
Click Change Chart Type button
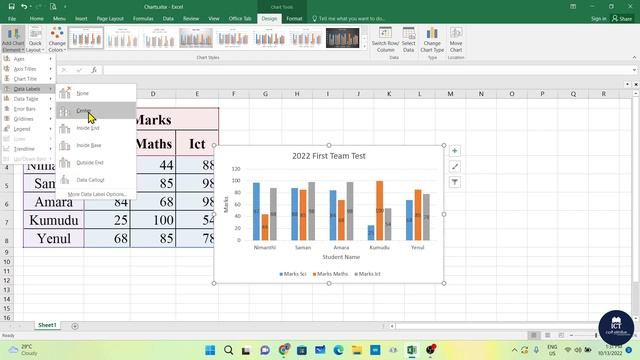pos(432,40)
